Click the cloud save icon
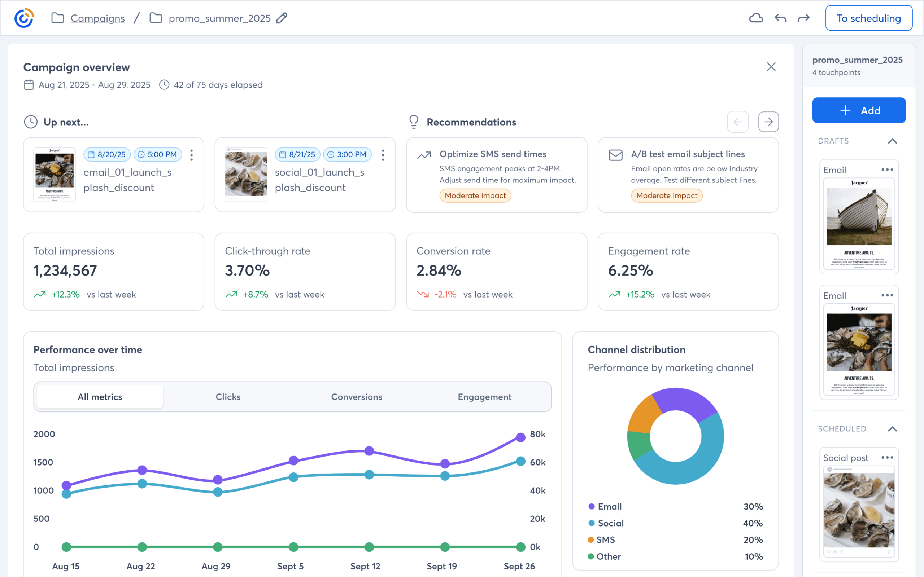The width and height of the screenshot is (924, 577). tap(755, 18)
